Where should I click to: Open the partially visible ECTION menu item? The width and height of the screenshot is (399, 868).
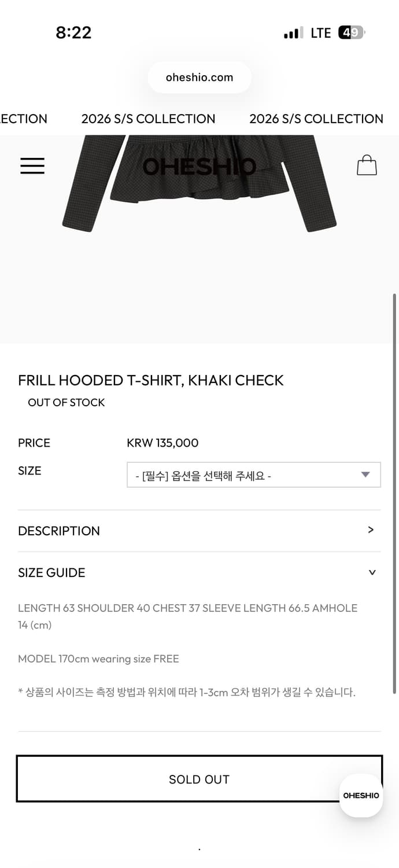coord(23,119)
